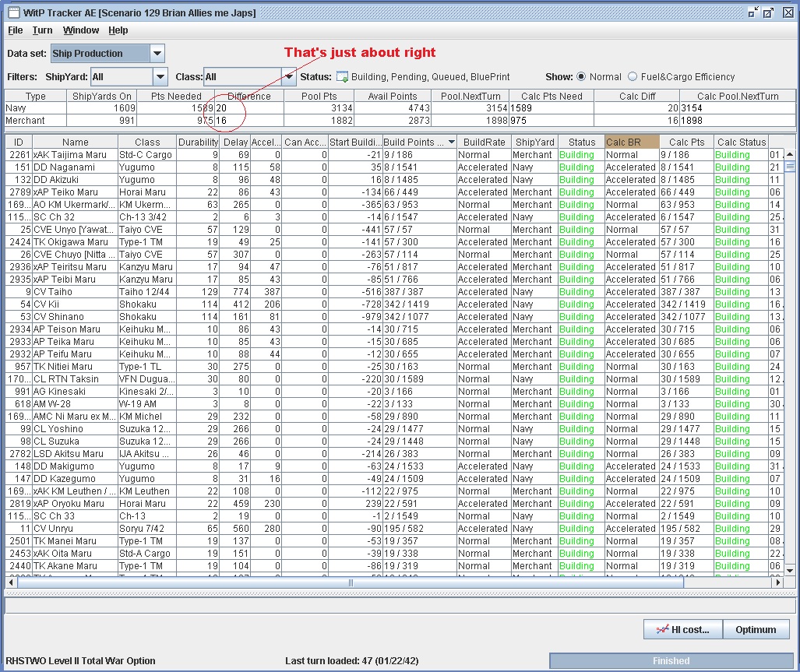Select the CV Taiho row
Viewport: 800px width, 672px height.
point(394,292)
